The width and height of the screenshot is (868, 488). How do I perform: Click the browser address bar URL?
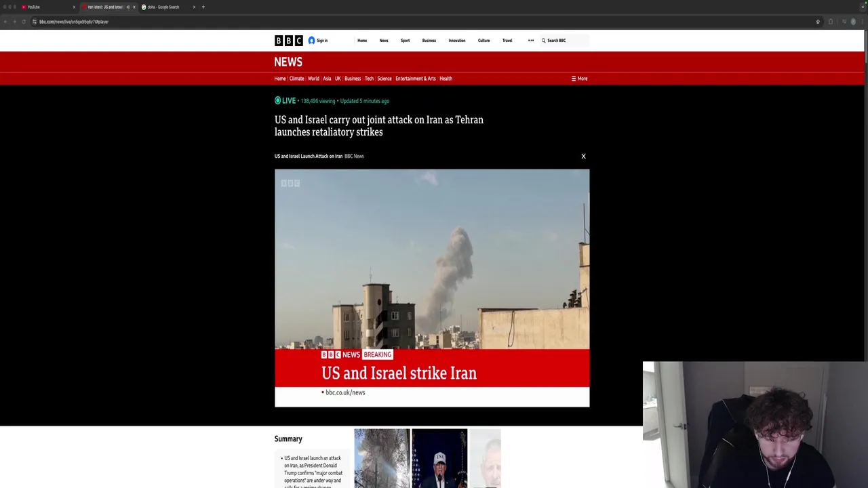74,22
